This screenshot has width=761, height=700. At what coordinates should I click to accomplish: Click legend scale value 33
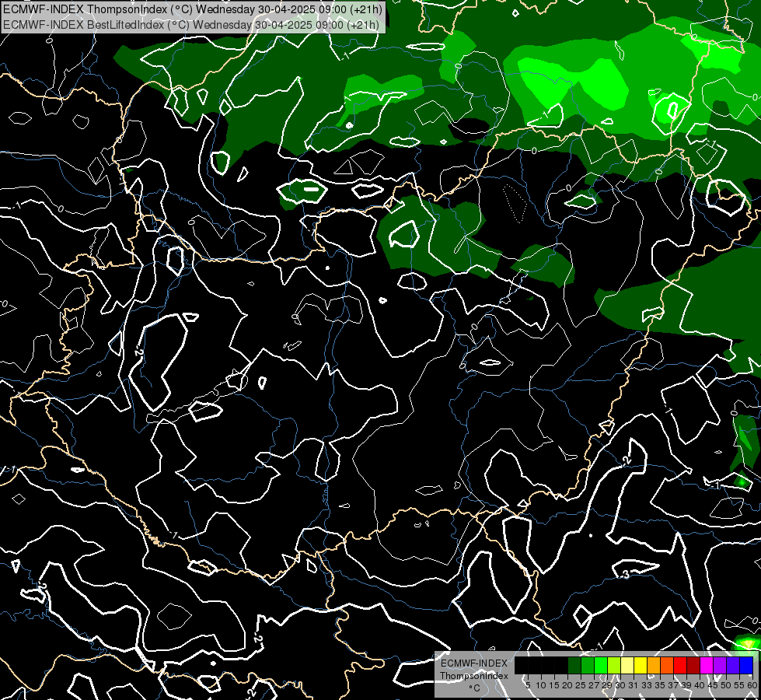coord(647,685)
